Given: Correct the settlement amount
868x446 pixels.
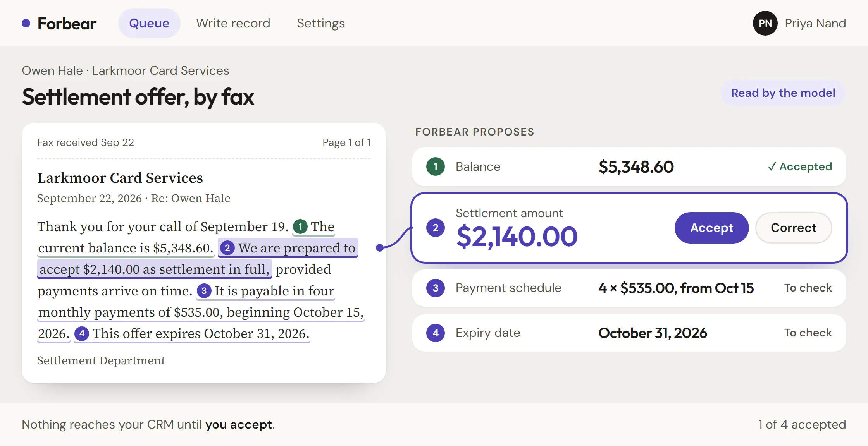Looking at the screenshot, I should [793, 228].
